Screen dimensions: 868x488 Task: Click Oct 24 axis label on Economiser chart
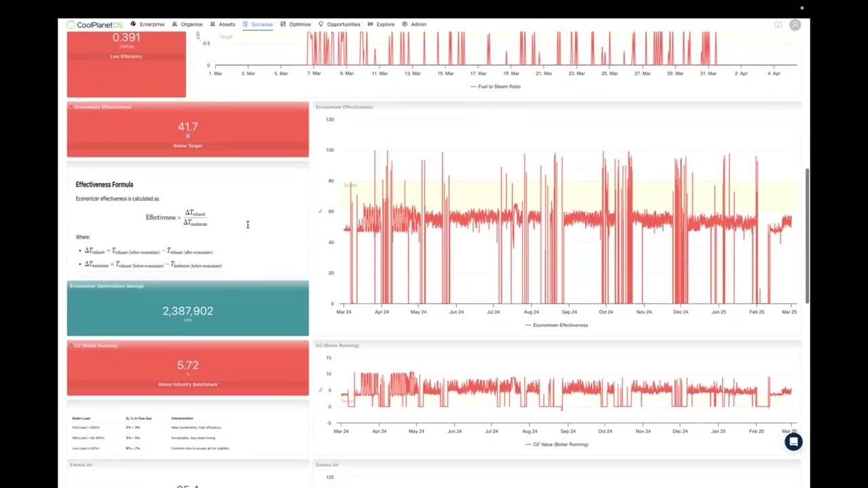click(606, 312)
